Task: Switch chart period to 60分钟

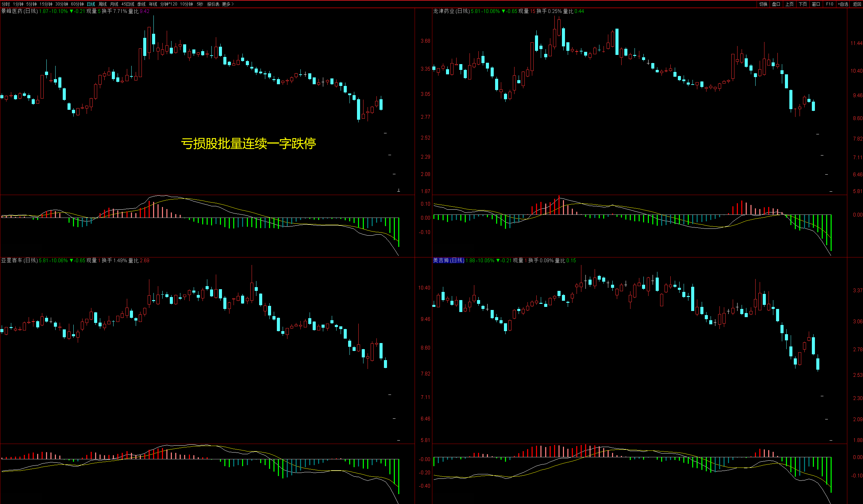Action: 77,4
